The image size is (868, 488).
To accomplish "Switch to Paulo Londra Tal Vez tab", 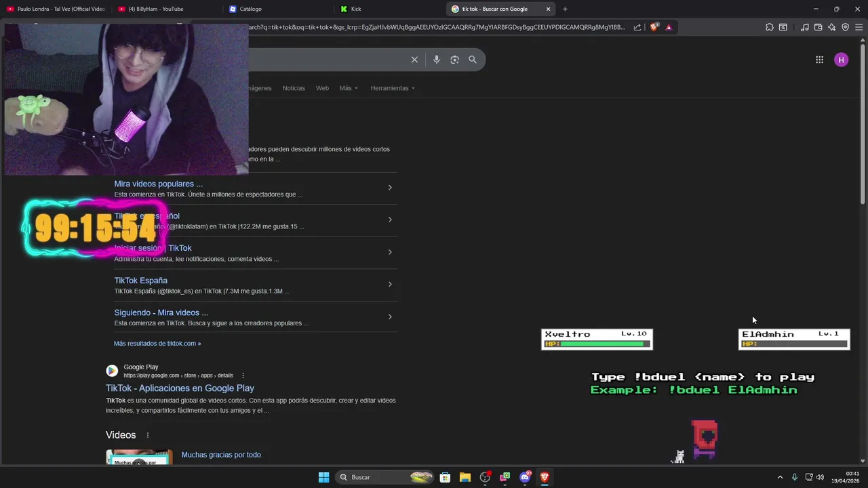I will [x=56, y=9].
